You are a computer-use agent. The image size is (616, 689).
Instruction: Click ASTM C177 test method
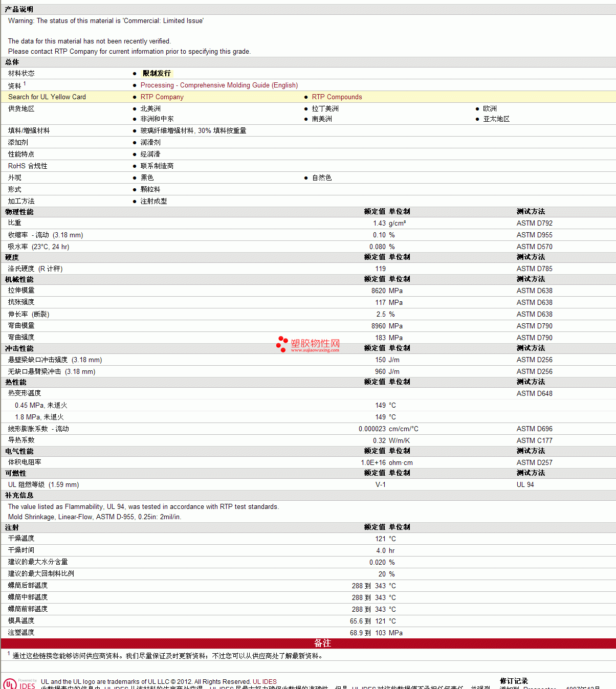535,441
